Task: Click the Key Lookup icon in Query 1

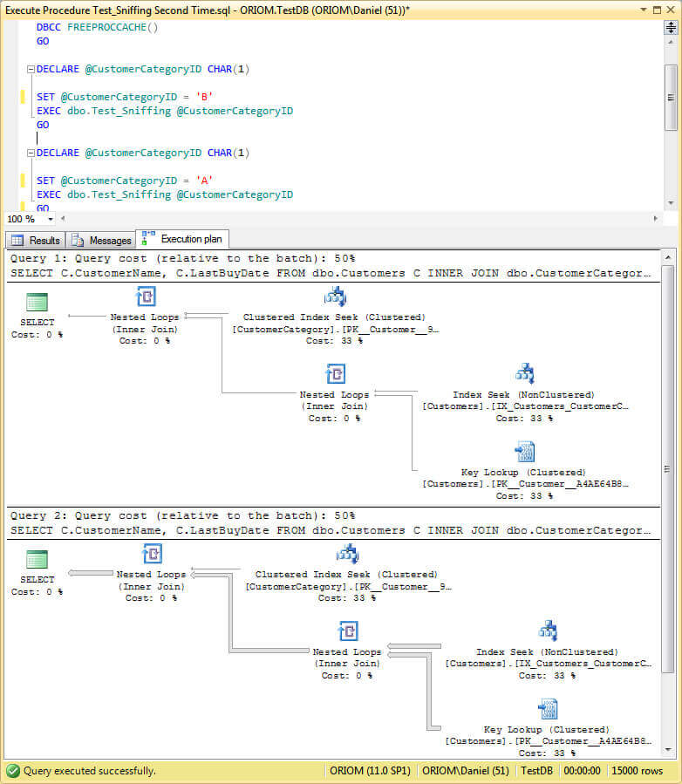Action: coord(524,452)
